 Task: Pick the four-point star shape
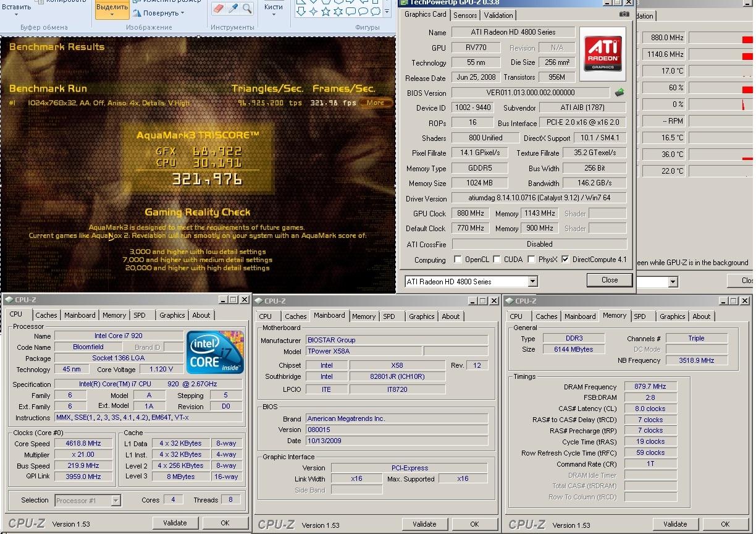coord(313,11)
